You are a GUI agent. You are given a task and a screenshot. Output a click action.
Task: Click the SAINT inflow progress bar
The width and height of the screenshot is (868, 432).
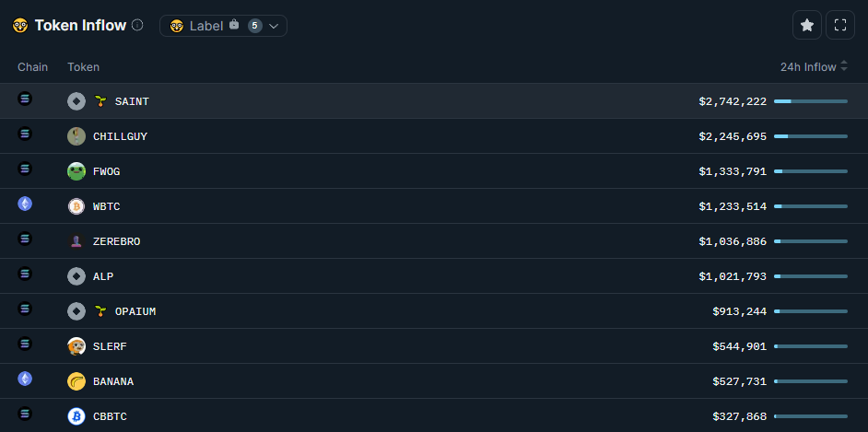click(x=811, y=101)
